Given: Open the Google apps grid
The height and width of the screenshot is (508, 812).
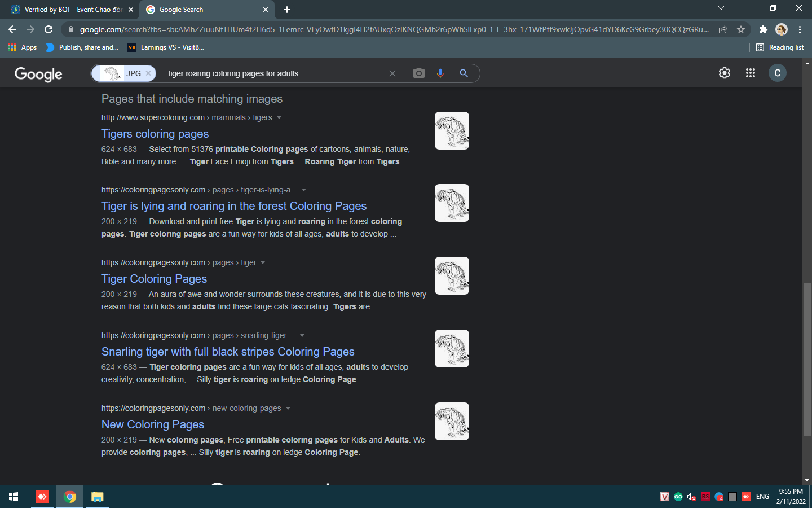Looking at the screenshot, I should coord(751,73).
